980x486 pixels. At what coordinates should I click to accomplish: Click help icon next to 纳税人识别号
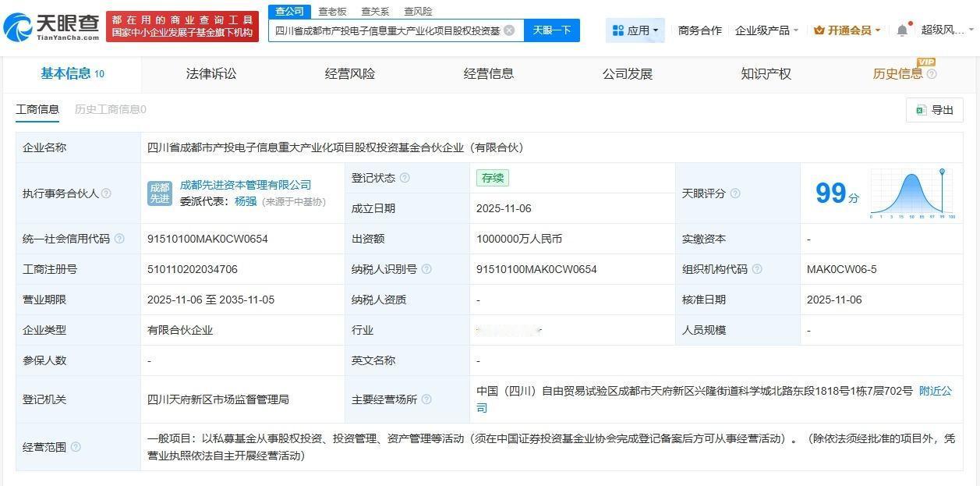pos(426,269)
